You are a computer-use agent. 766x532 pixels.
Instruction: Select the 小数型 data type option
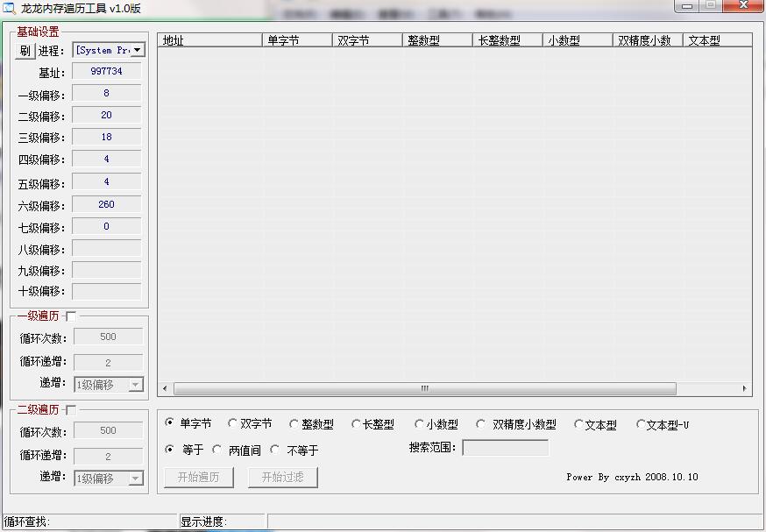(418, 423)
